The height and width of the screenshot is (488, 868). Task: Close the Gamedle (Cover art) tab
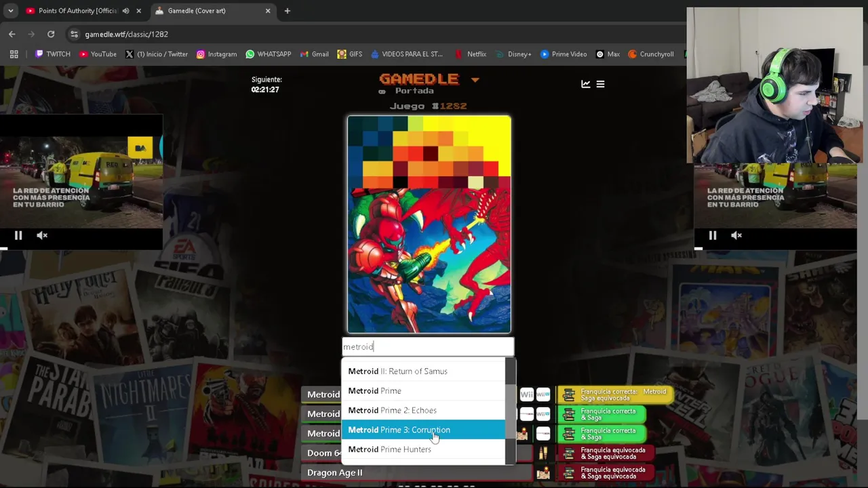tap(268, 11)
